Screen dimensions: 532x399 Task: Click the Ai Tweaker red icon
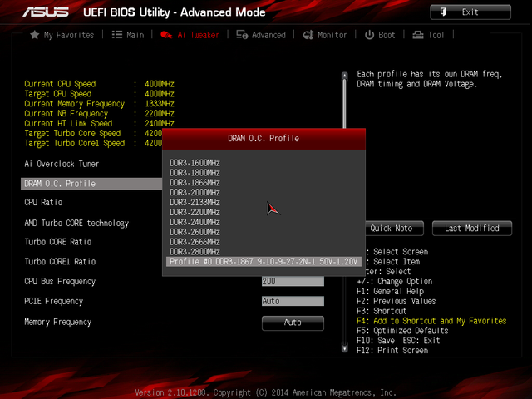coord(166,35)
